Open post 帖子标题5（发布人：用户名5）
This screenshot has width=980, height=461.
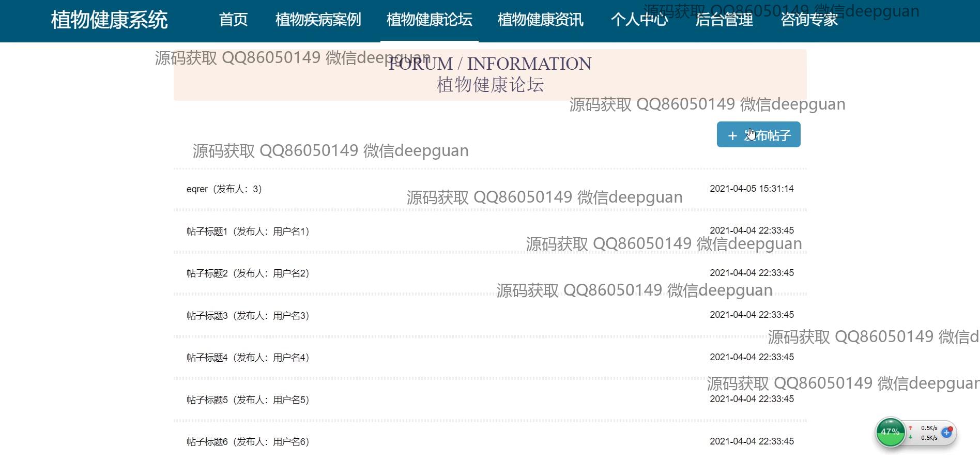pyautogui.click(x=248, y=400)
